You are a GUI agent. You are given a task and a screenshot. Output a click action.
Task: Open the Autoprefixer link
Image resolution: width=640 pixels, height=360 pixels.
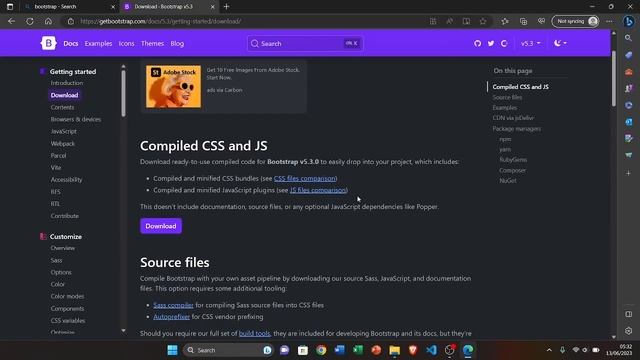pyautogui.click(x=171, y=317)
